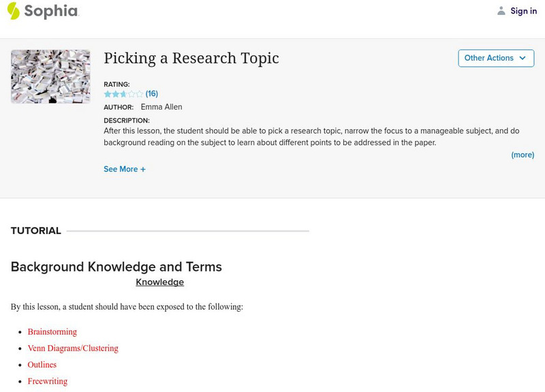Expand description with (more) link
The image size is (545, 392).
(x=523, y=155)
